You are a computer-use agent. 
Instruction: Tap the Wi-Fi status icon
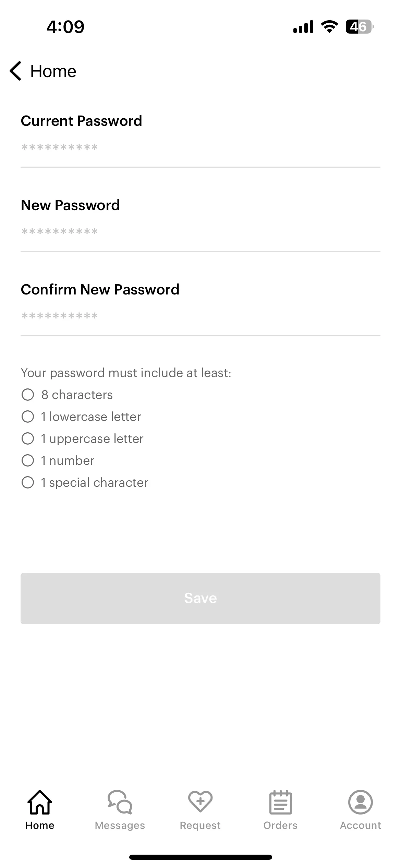[x=329, y=27]
